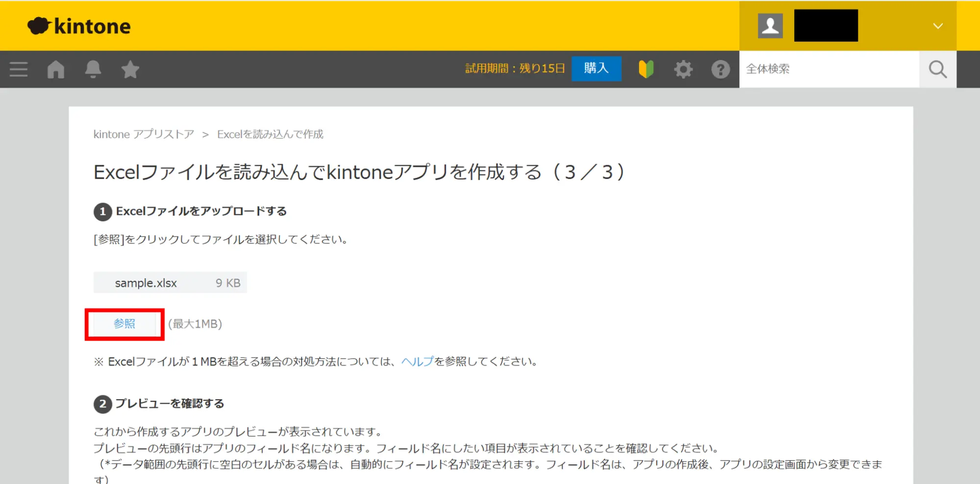Viewport: 980px width, 484px height.
Task: Open the ヘルプ link
Action: [x=417, y=362]
